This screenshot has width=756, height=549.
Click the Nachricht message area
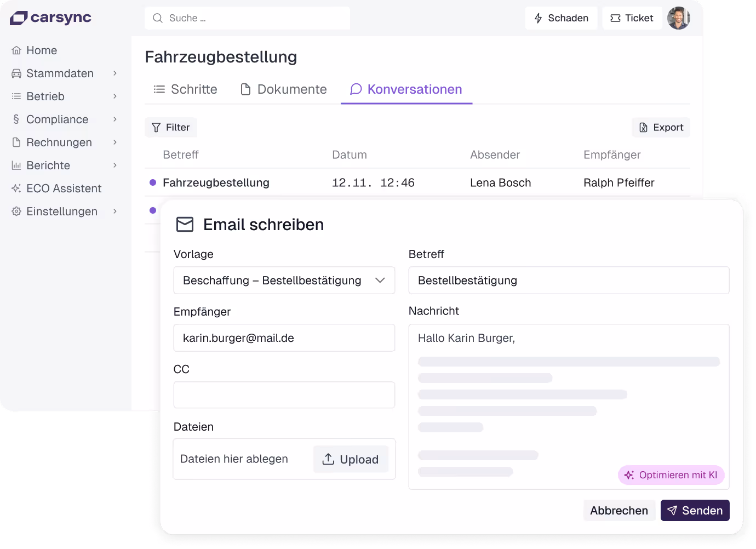(569, 407)
